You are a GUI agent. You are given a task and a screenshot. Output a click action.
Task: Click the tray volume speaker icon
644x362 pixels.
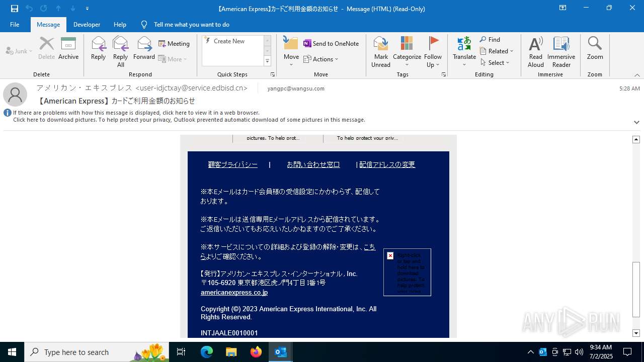pos(579,352)
